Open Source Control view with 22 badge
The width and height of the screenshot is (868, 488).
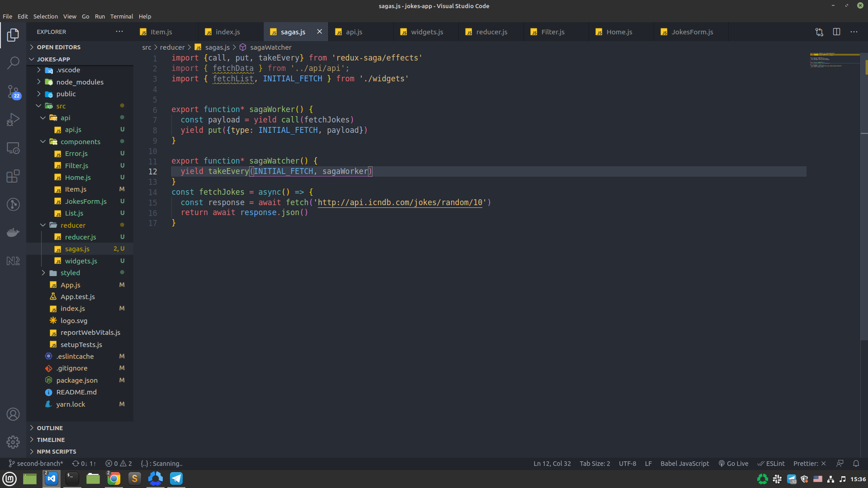(13, 92)
